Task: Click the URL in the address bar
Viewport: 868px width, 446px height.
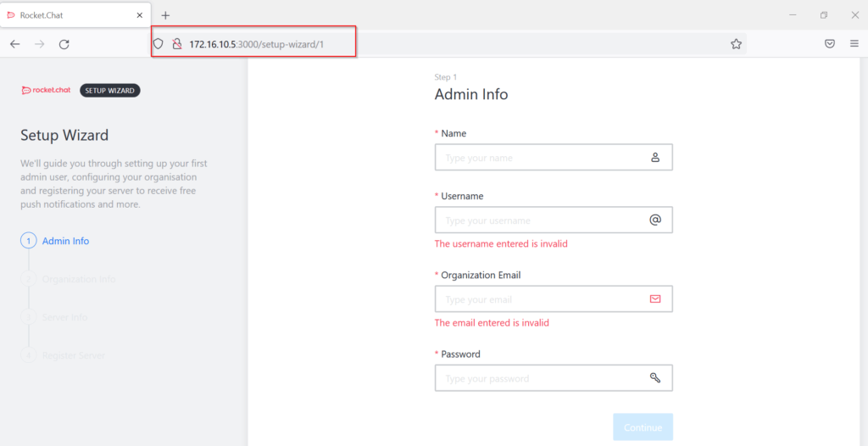Action: click(x=256, y=44)
